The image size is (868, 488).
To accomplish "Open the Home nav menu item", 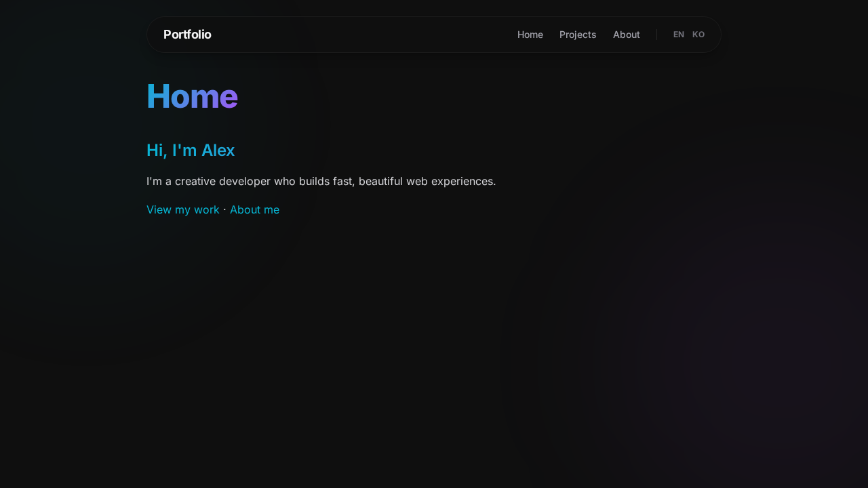I will (x=530, y=35).
